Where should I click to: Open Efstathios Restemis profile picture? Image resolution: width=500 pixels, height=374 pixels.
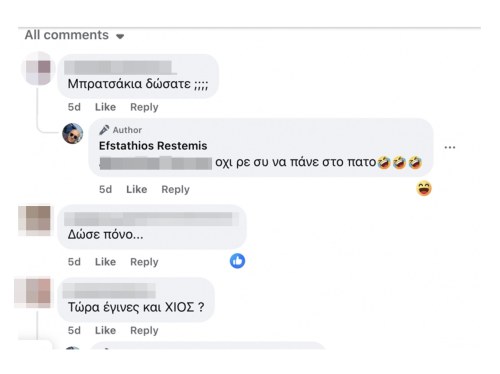point(73,133)
